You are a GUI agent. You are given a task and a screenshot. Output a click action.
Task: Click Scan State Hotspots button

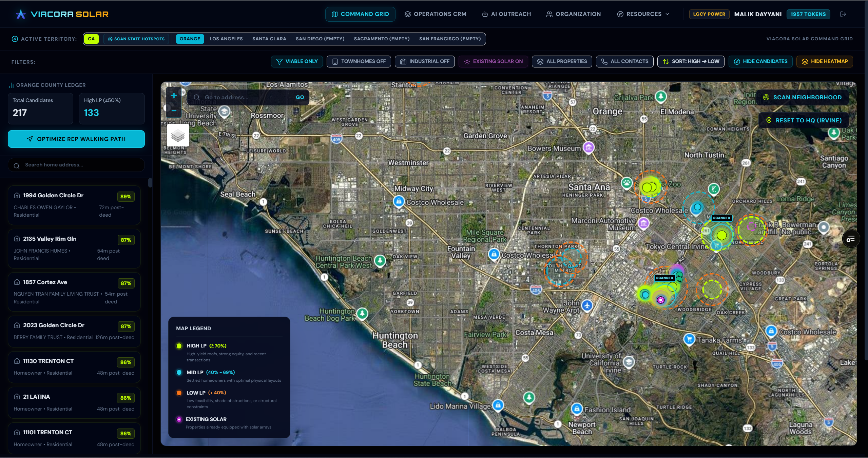pos(136,39)
